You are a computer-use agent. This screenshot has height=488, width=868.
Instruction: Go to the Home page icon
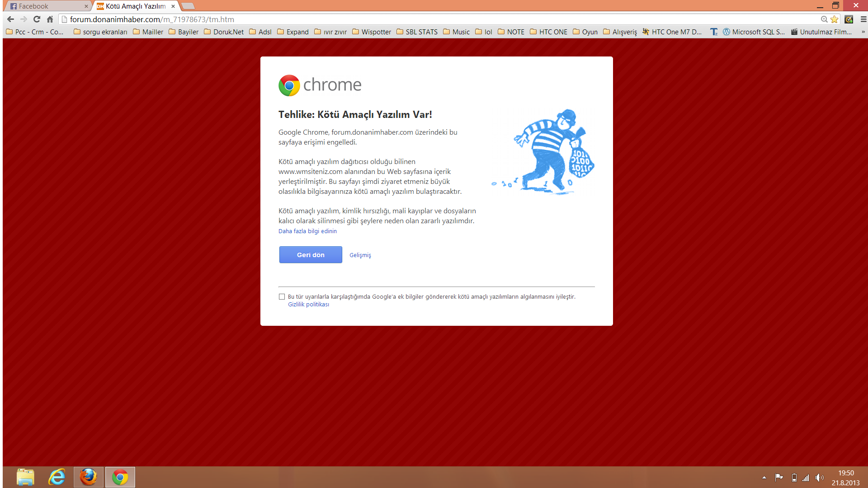click(x=50, y=19)
